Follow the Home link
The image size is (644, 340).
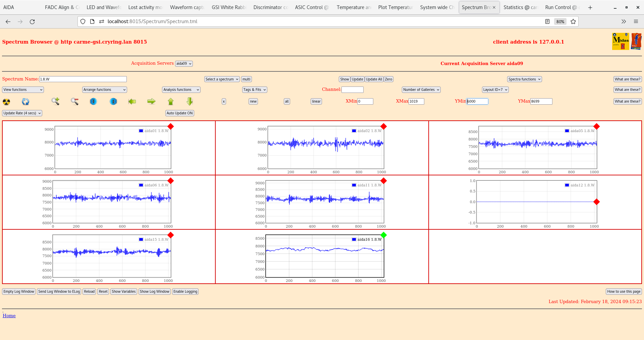[9, 316]
